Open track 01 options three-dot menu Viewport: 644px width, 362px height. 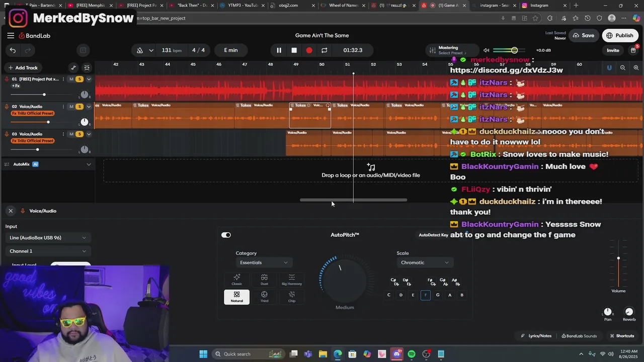[x=63, y=79]
